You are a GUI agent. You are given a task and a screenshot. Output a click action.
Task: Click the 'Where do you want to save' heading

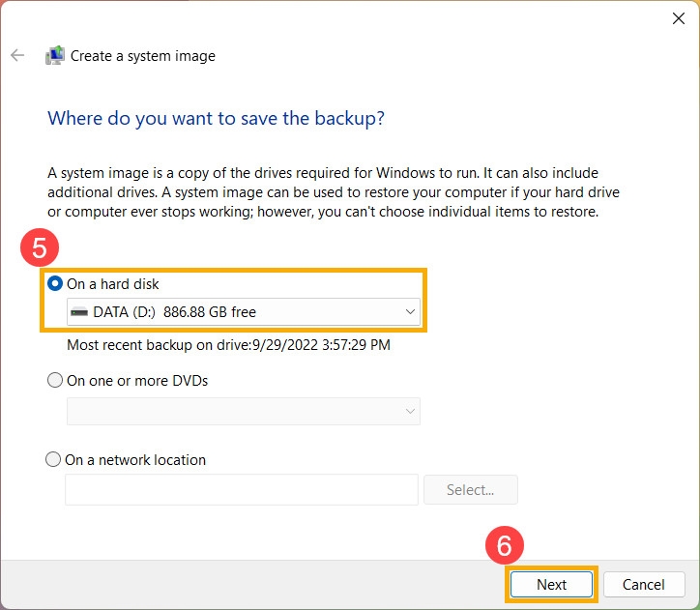point(216,119)
